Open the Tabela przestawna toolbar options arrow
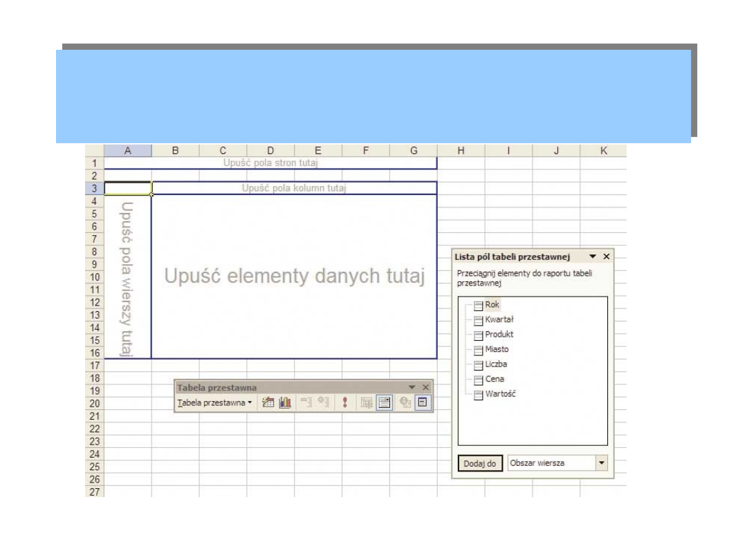 [x=412, y=388]
